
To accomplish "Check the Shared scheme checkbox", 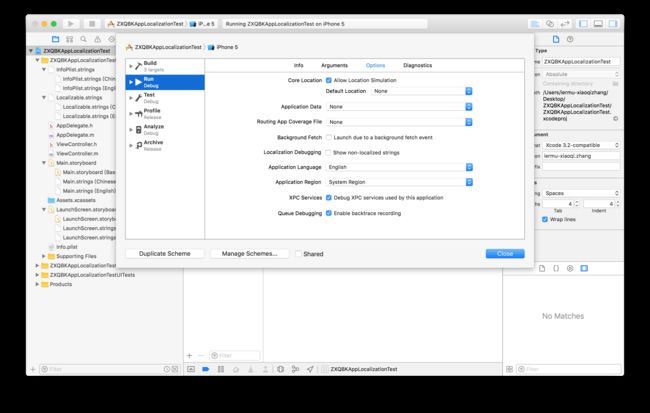I will click(x=298, y=254).
